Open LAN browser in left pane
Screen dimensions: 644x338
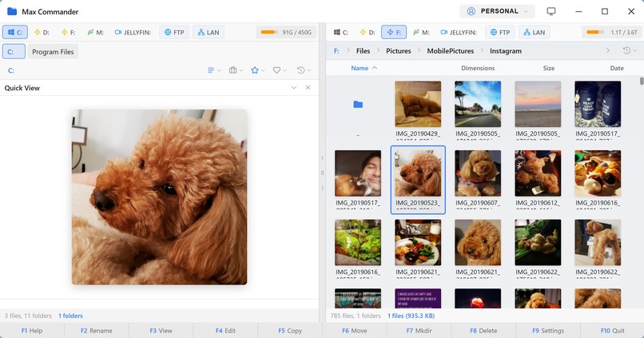[209, 32]
